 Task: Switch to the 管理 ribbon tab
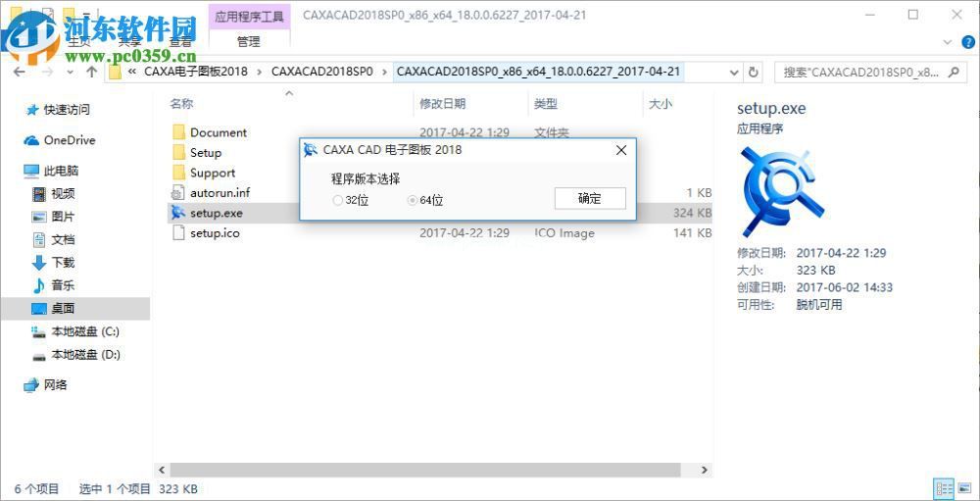point(249,42)
